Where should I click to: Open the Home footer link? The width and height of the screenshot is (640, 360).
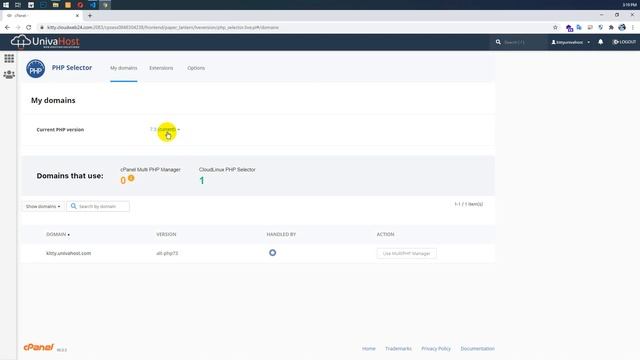(369, 349)
